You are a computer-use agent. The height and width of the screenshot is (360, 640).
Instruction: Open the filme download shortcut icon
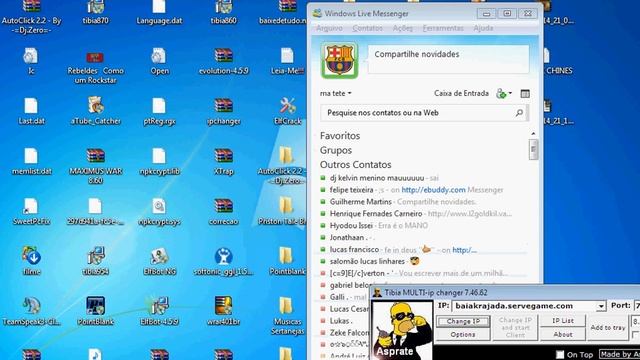[31, 261]
